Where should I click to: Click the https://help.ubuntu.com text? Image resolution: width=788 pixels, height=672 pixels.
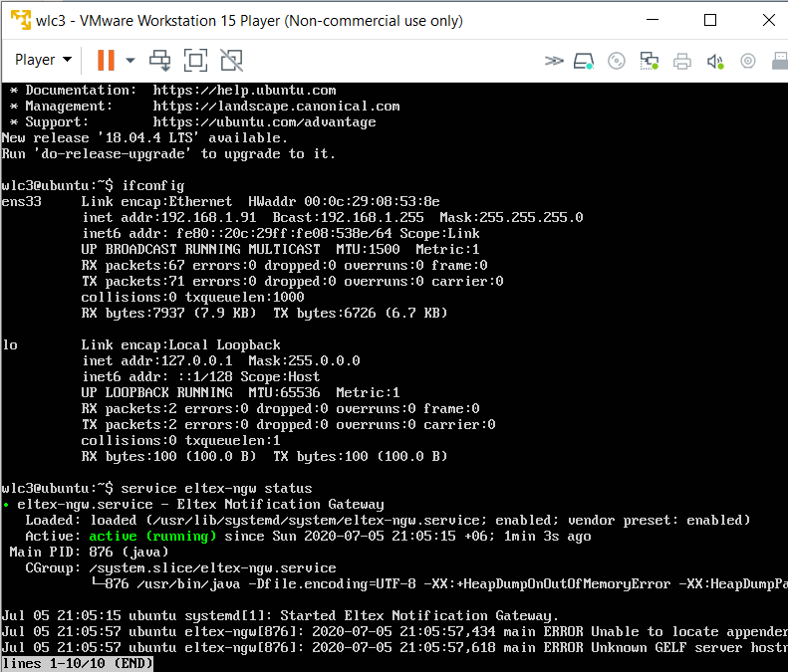point(244,91)
